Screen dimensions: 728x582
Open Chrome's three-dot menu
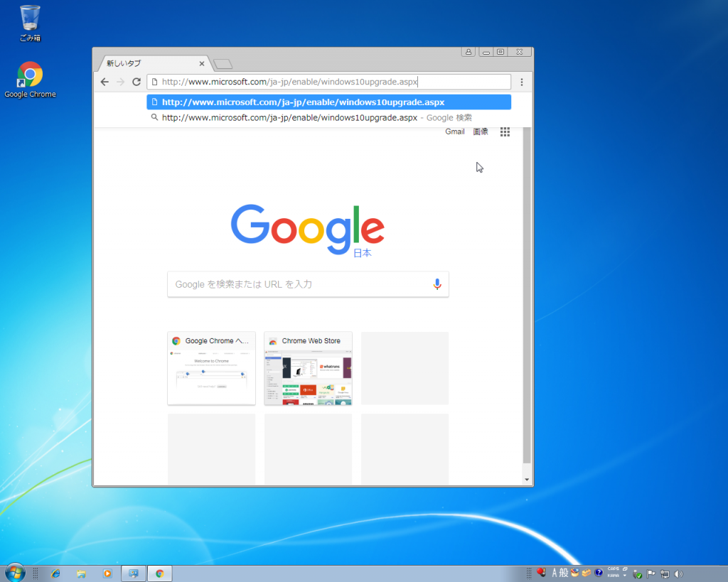tap(523, 82)
